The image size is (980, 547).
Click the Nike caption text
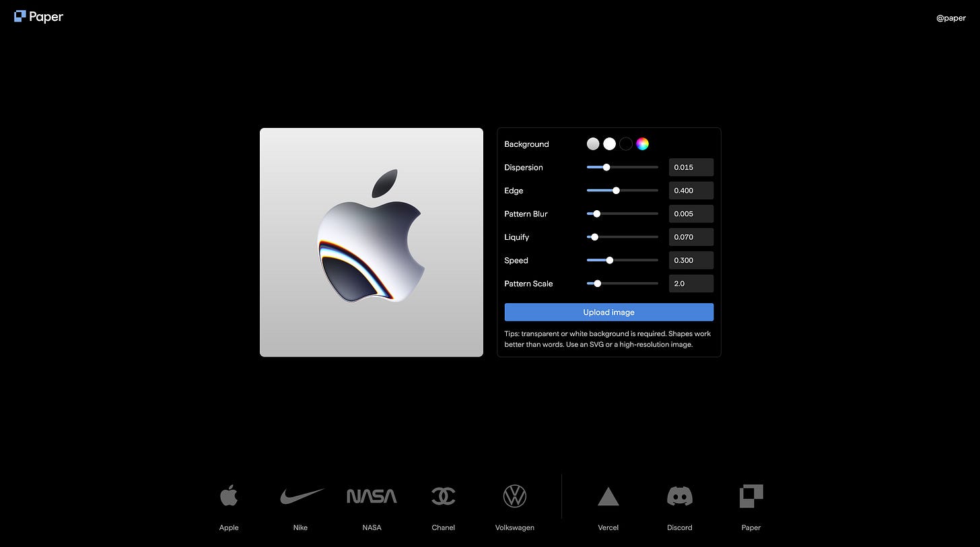coord(300,527)
